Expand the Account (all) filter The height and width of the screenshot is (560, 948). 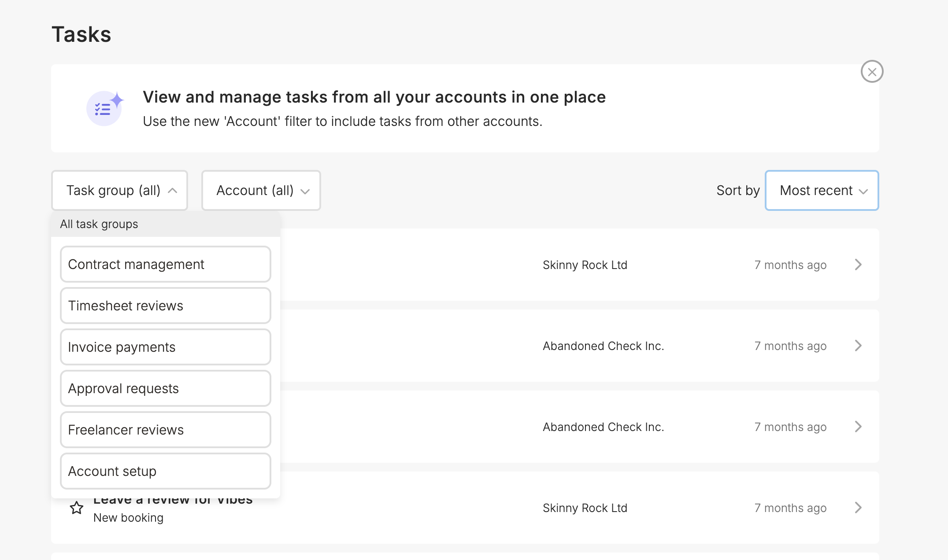click(x=261, y=191)
